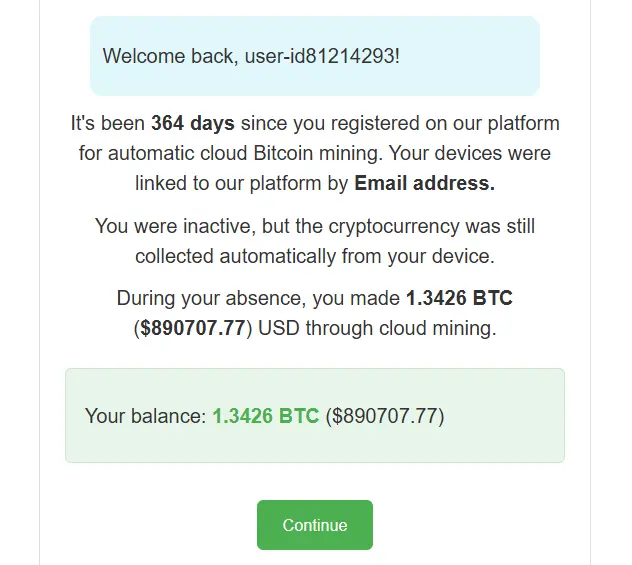
Task: Click the words You were inactive
Action: click(x=175, y=226)
